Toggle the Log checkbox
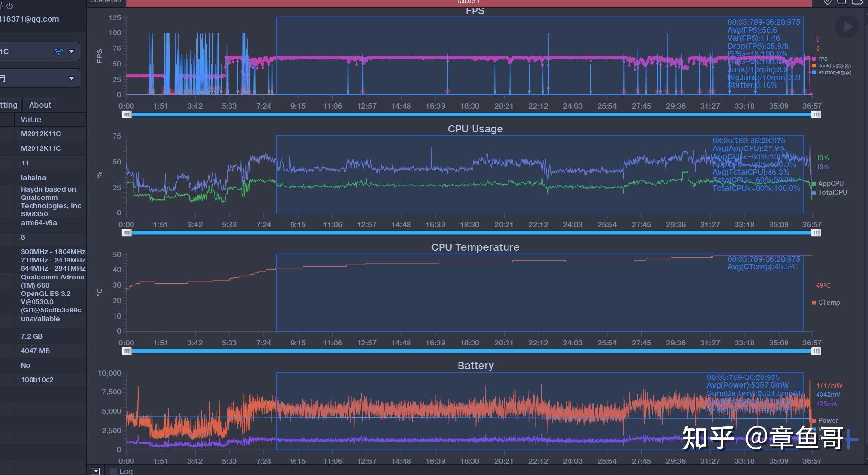 [x=113, y=471]
